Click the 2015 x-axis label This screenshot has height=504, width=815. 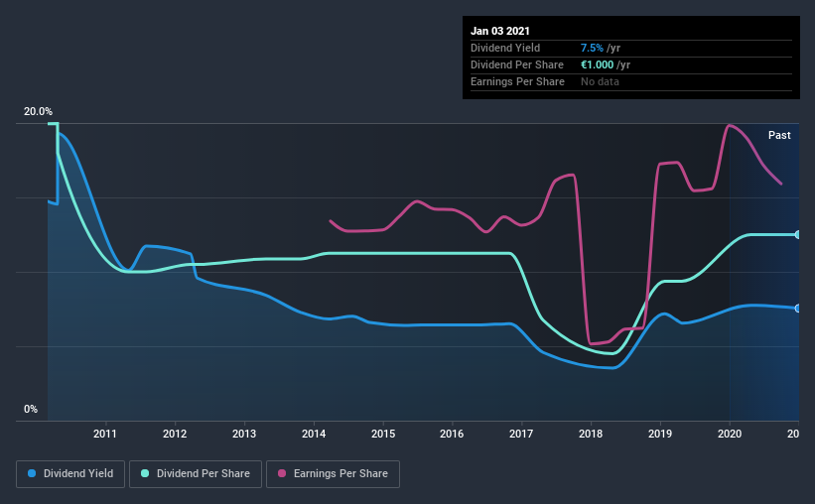[x=383, y=434]
